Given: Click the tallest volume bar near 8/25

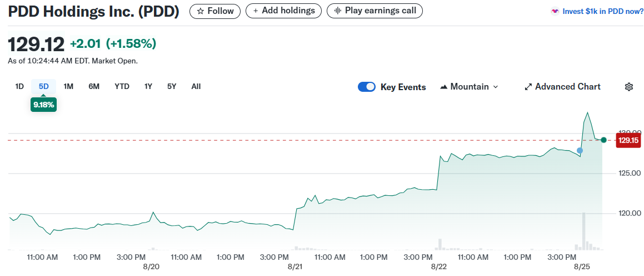Looking at the screenshot, I should [x=583, y=231].
